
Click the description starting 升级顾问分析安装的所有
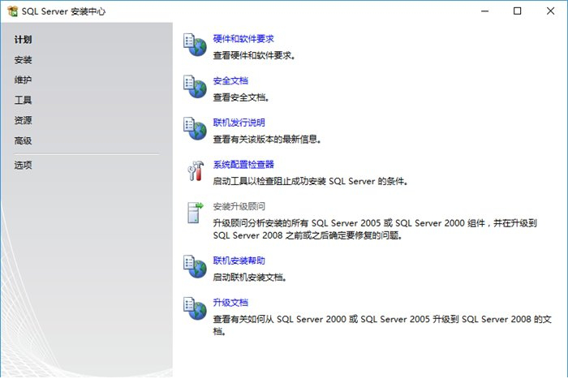point(375,230)
